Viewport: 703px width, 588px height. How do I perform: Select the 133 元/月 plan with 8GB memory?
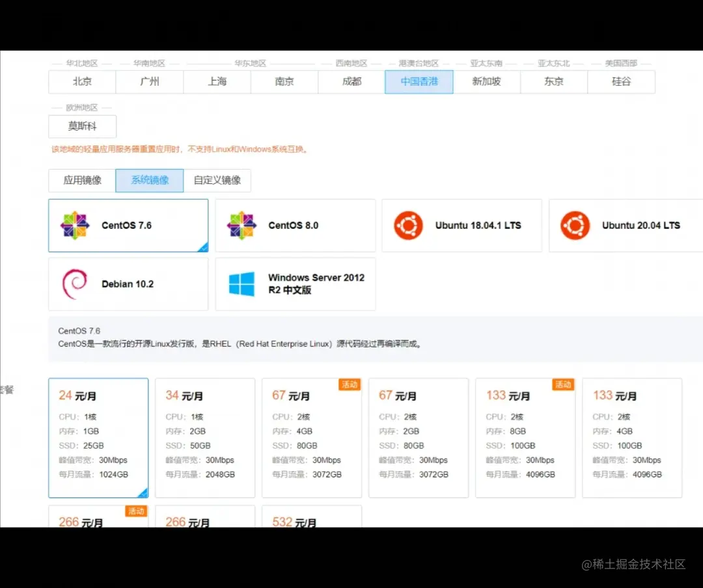click(x=525, y=438)
